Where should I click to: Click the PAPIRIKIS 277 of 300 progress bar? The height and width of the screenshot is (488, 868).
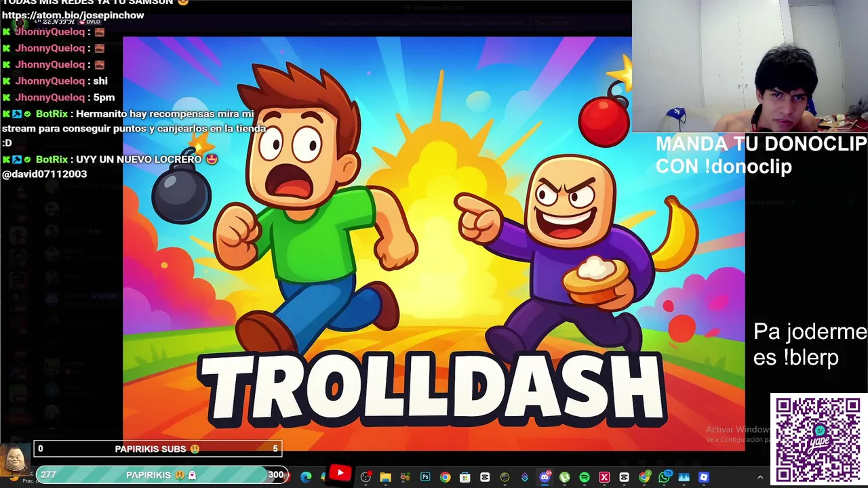[x=161, y=475]
